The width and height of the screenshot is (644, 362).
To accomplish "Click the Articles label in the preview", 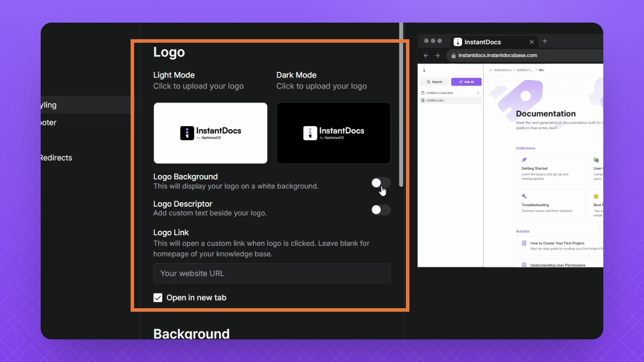I will click(x=522, y=231).
